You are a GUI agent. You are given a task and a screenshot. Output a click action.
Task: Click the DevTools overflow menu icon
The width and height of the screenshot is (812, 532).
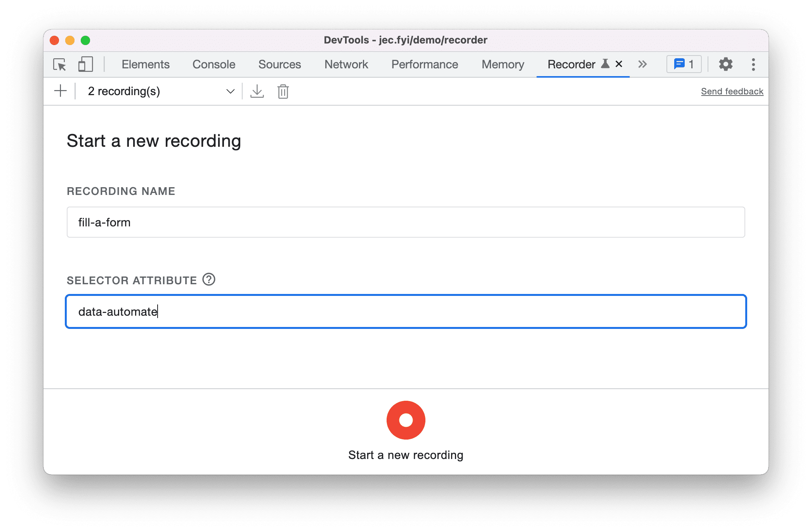click(x=753, y=64)
